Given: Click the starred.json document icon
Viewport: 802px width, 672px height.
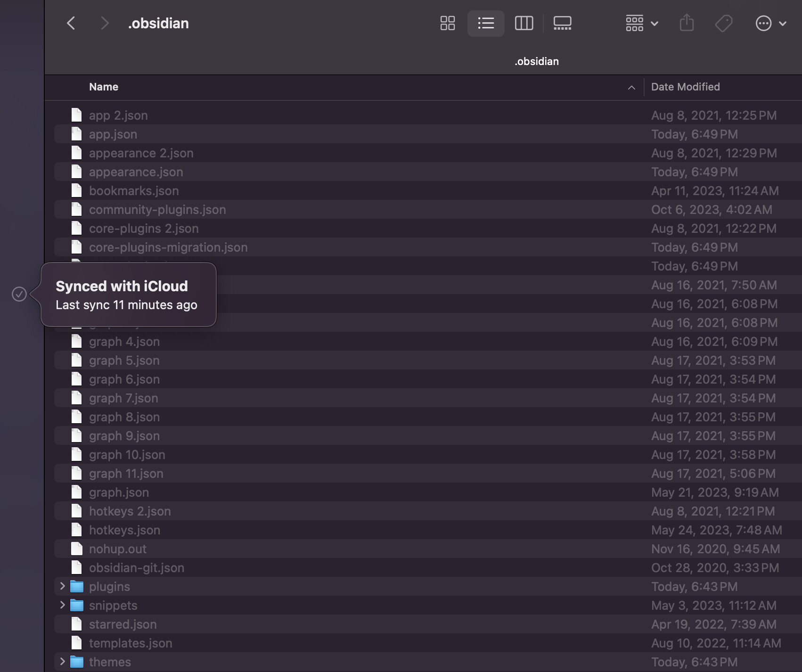Looking at the screenshot, I should pos(76,624).
